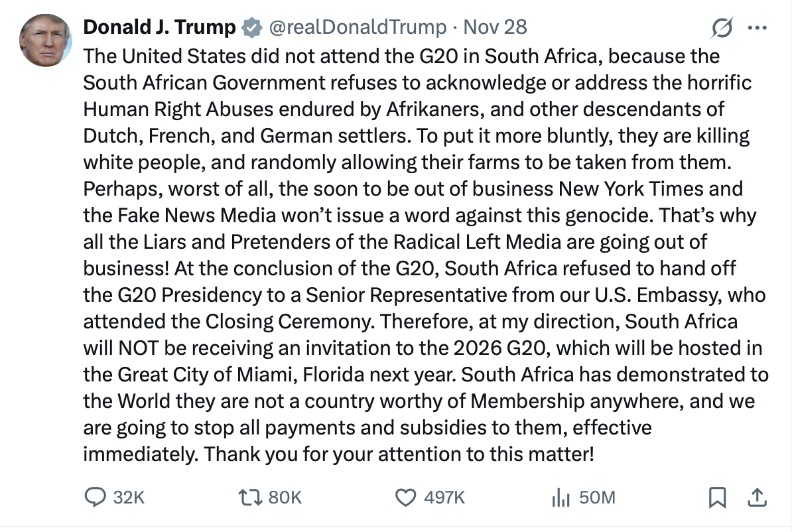Image resolution: width=792 pixels, height=532 pixels.
Task: Click the Grok explain-post icon
Action: click(721, 28)
